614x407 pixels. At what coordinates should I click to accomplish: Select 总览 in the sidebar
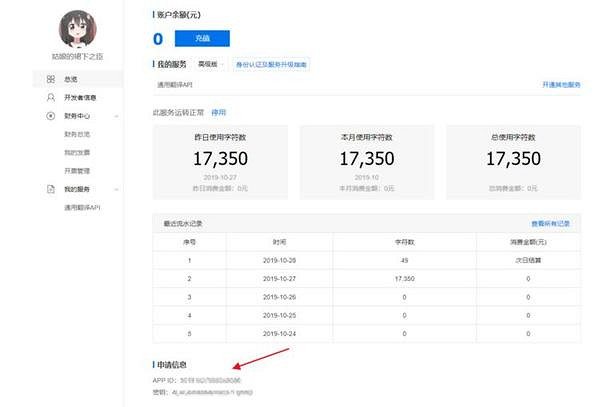[x=78, y=79]
